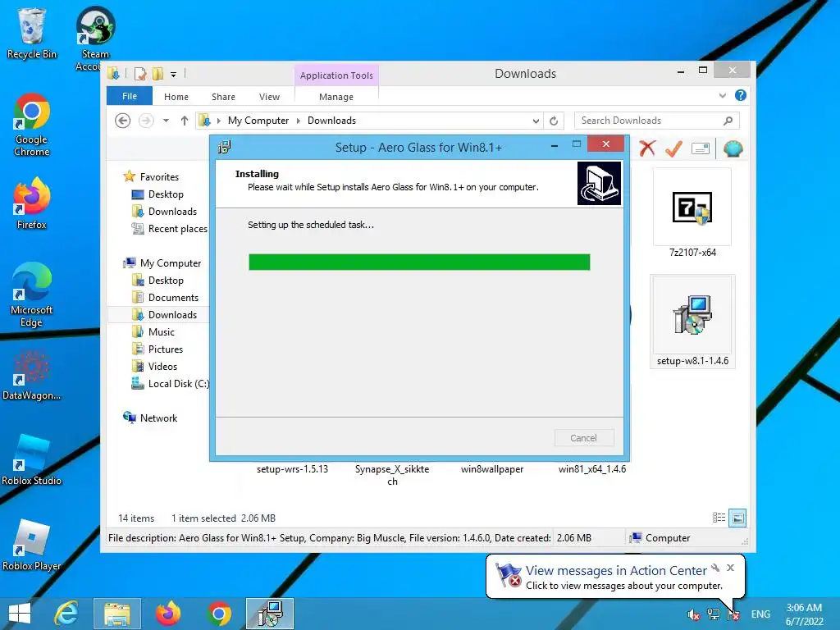Open the Share ribbon tab

point(223,97)
